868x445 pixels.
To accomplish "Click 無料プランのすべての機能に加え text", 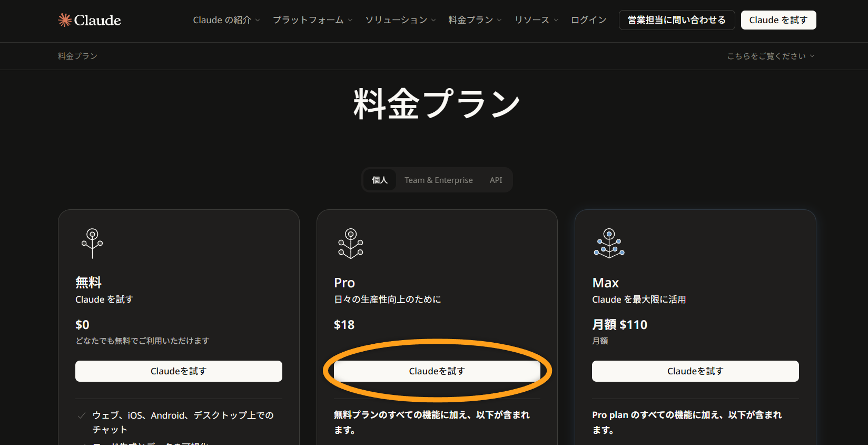I will 432,422.
